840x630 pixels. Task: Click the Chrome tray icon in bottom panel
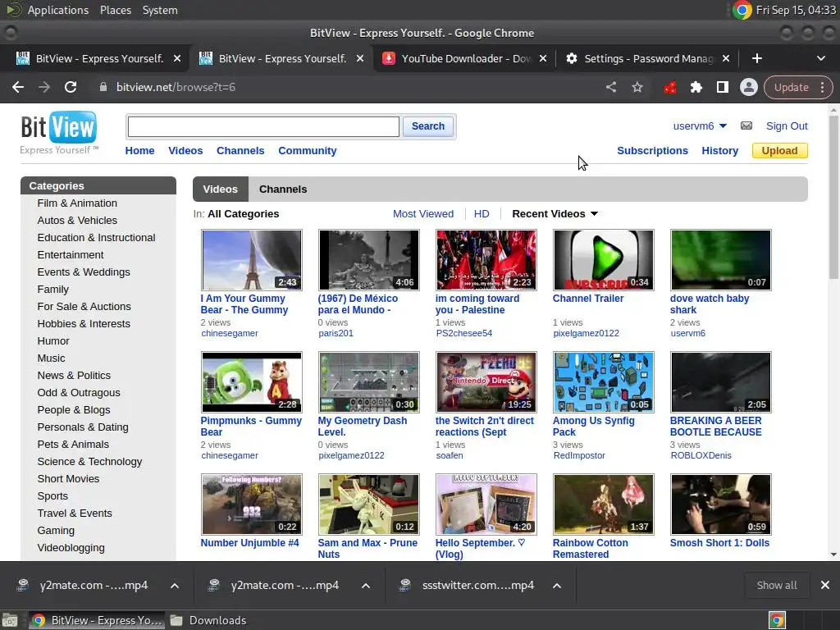pyautogui.click(x=777, y=620)
